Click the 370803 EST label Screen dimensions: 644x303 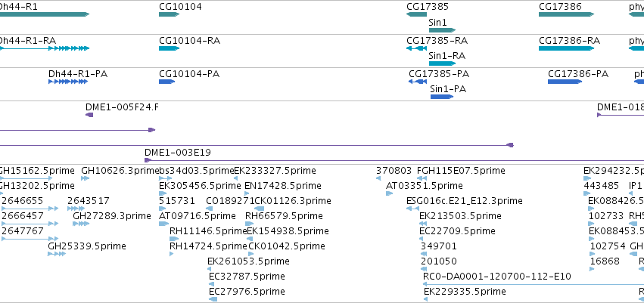tap(394, 171)
